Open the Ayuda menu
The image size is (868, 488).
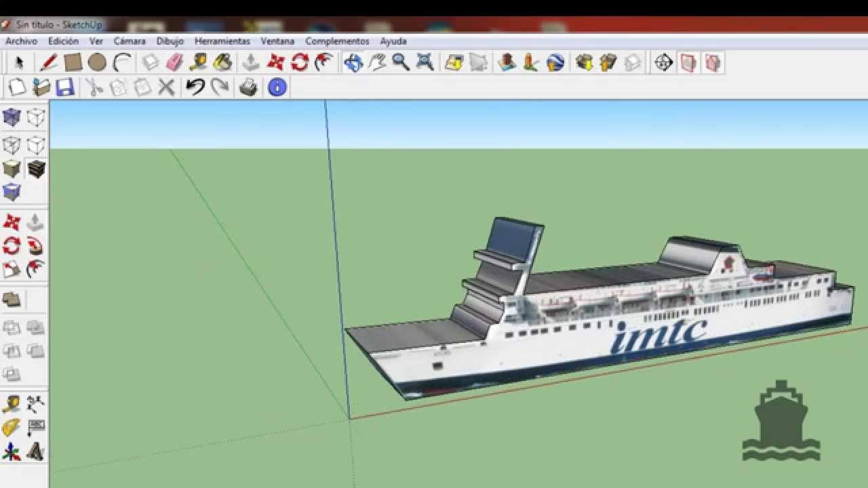[x=393, y=41]
